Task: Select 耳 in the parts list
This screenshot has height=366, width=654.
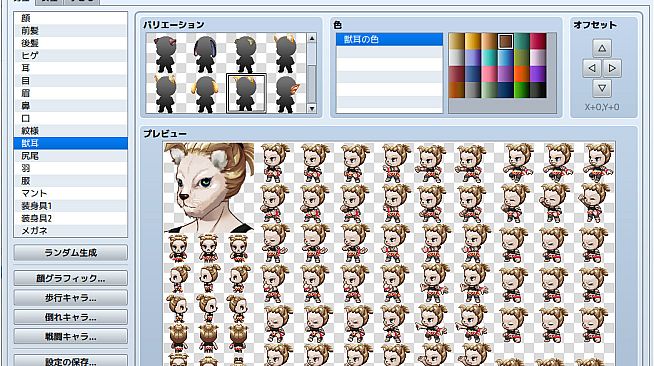Action: tap(70, 68)
